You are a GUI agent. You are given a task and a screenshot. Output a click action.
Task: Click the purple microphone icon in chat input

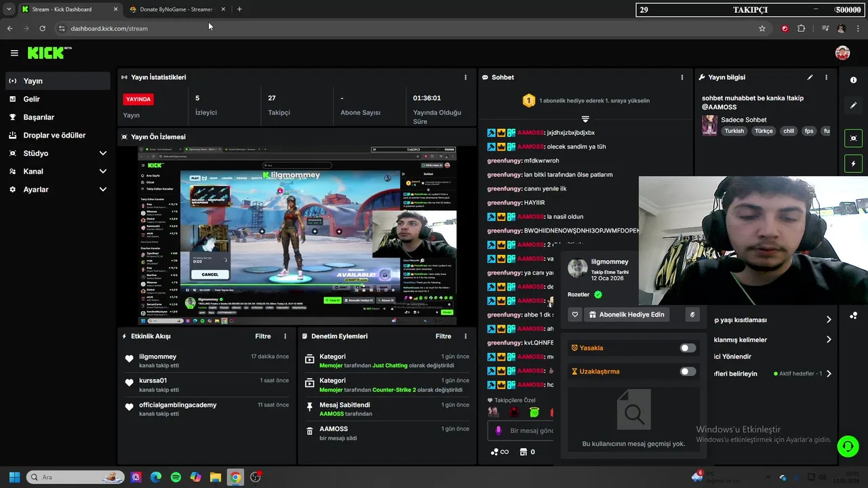498,430
